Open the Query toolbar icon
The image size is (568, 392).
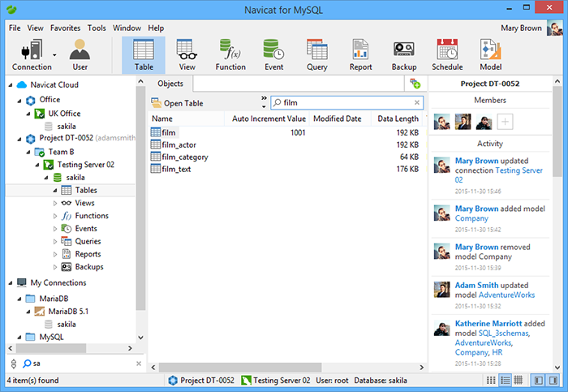point(317,55)
